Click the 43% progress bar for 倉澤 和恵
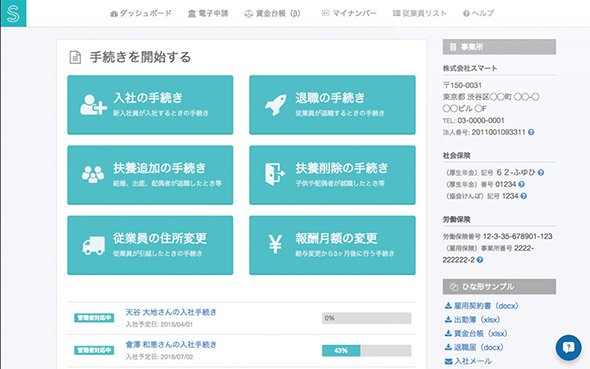Viewport: 590px width, 369px height. click(366, 351)
